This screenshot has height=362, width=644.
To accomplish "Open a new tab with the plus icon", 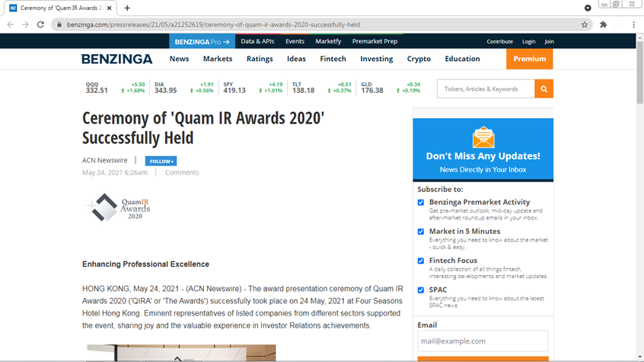I will 127,8.
